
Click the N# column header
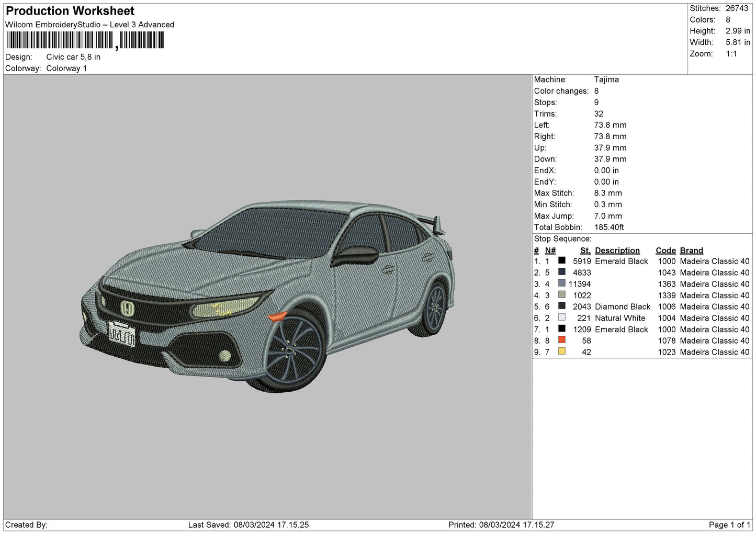pyautogui.click(x=550, y=251)
